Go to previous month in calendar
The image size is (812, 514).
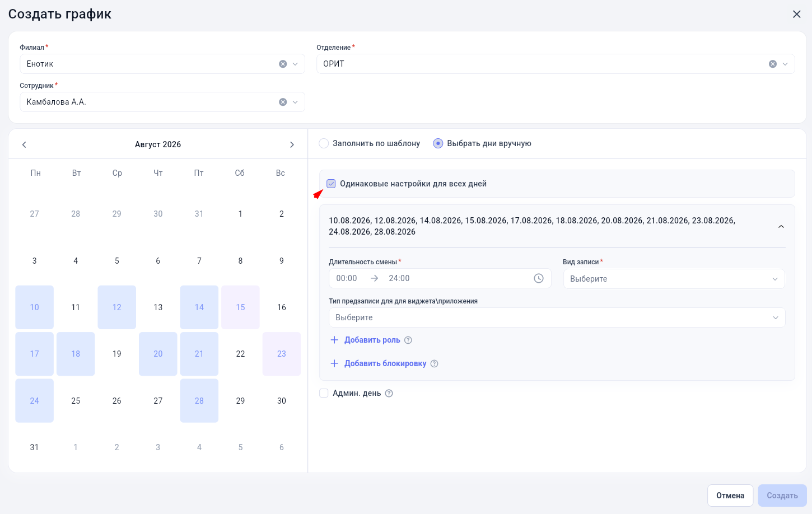(24, 144)
